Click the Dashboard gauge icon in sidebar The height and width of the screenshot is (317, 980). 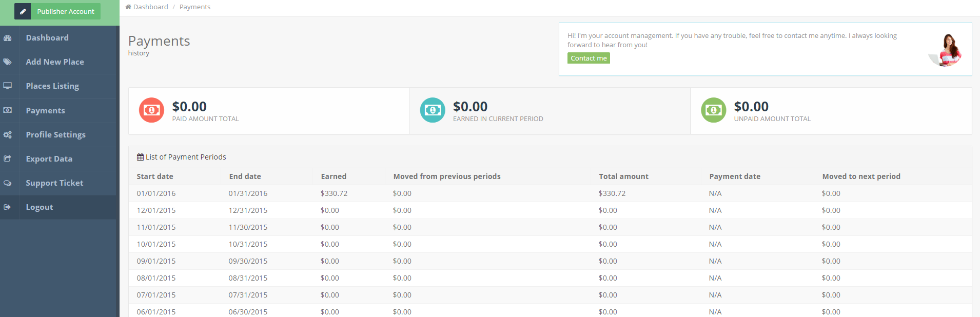8,38
